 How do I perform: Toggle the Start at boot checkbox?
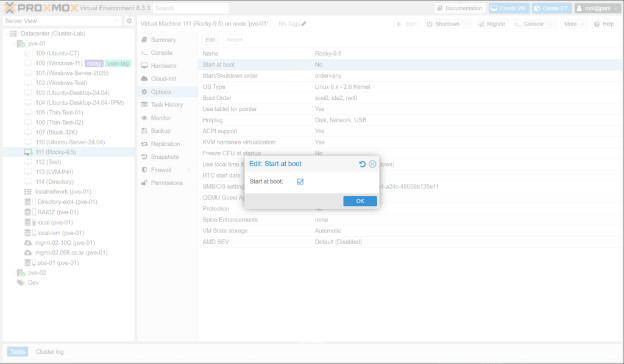[x=300, y=181]
